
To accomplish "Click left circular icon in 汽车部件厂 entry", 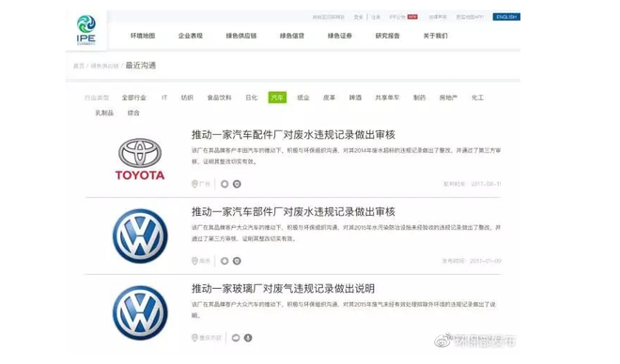I will click(225, 261).
